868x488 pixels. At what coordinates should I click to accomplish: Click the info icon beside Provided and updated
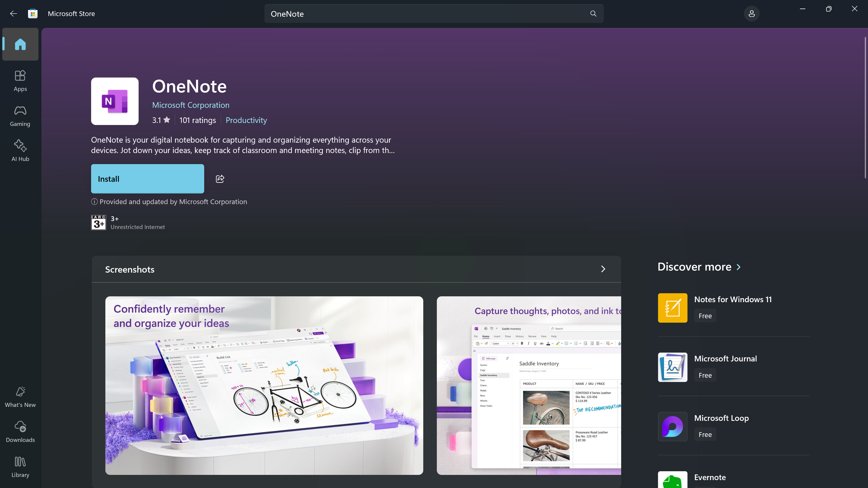94,202
